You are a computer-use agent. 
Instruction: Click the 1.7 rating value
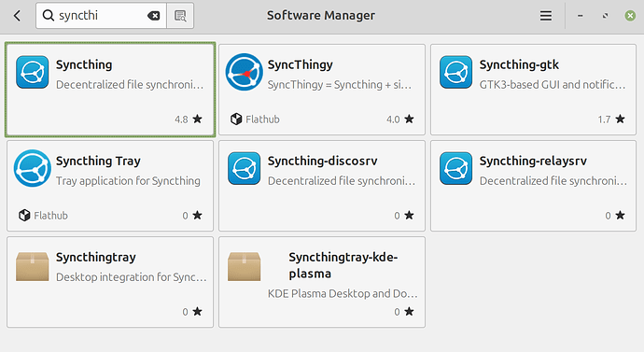[604, 120]
